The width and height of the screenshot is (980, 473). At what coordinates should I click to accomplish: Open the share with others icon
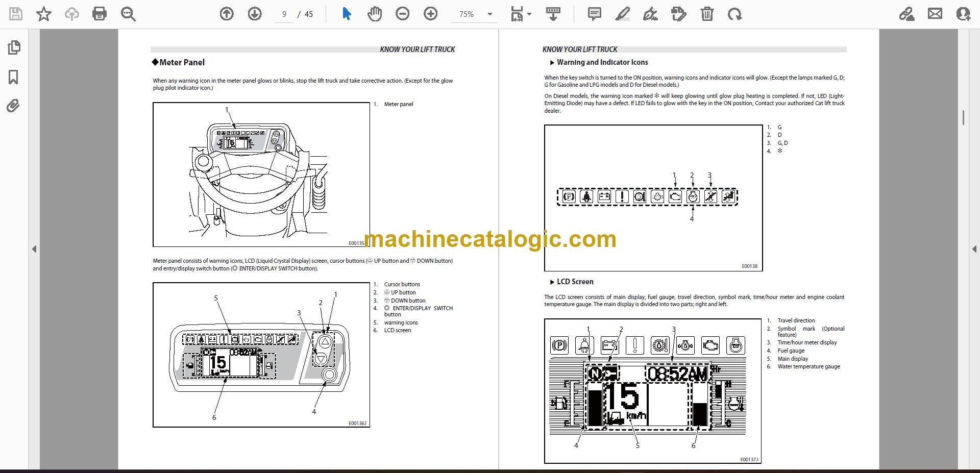963,14
